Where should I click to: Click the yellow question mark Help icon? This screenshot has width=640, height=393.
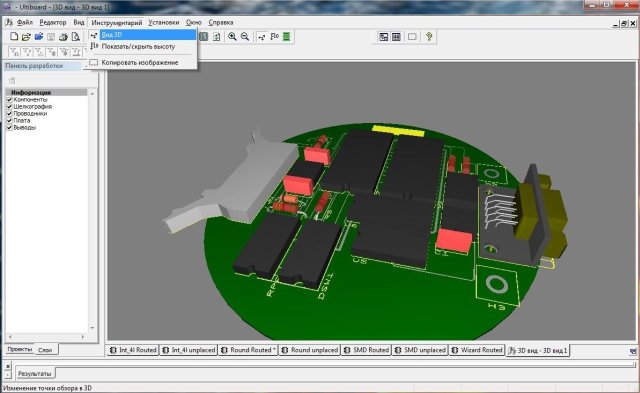(x=429, y=37)
